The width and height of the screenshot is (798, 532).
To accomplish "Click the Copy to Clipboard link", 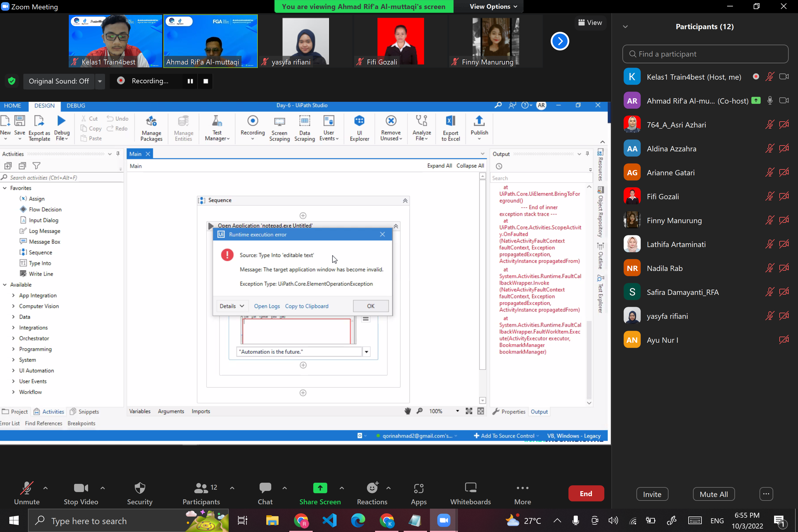I will coord(306,306).
